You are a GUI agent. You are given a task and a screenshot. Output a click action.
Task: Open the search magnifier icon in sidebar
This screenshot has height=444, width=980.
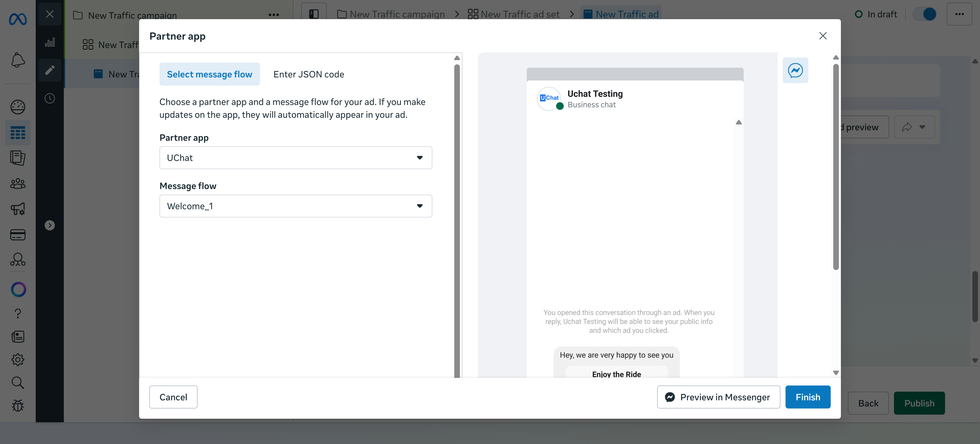click(18, 383)
